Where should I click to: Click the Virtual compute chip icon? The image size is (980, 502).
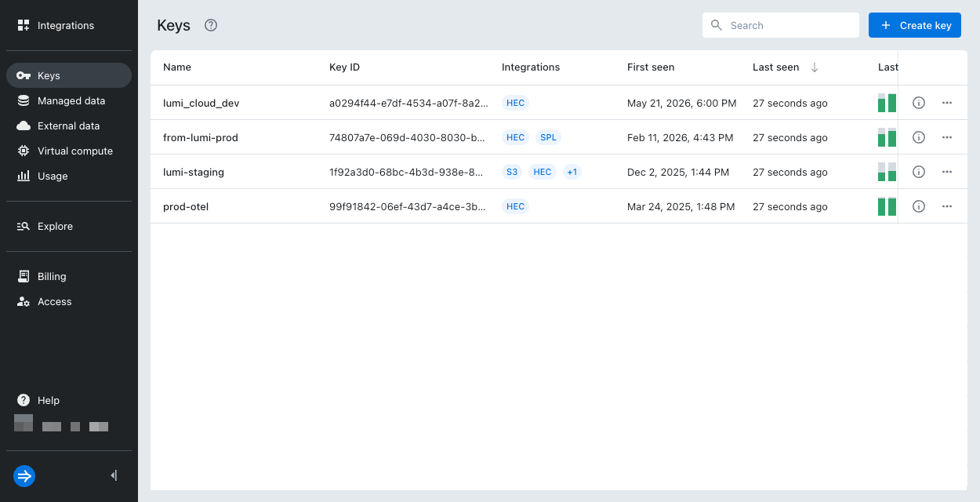pyautogui.click(x=24, y=151)
